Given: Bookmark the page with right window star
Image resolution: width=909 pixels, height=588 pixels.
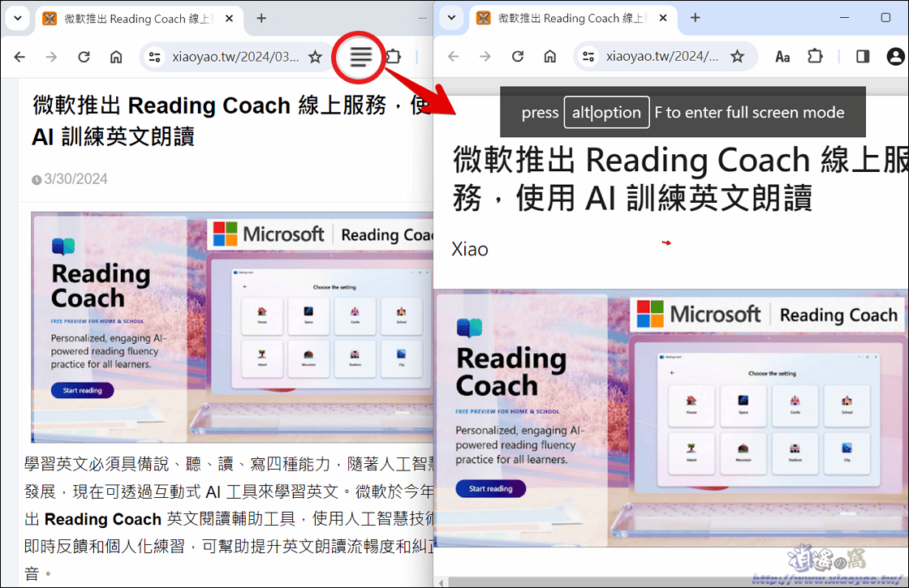Looking at the screenshot, I should tap(738, 56).
